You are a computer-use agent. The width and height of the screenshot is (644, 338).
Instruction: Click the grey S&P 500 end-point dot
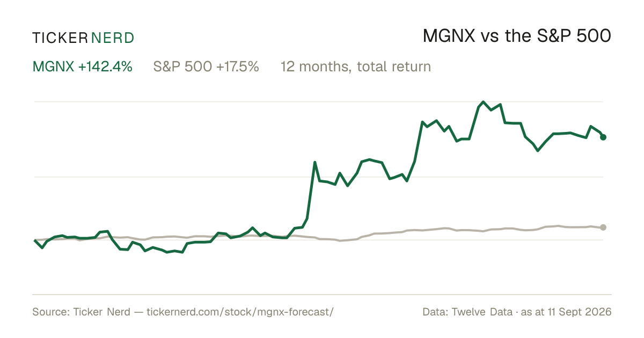pyautogui.click(x=603, y=227)
